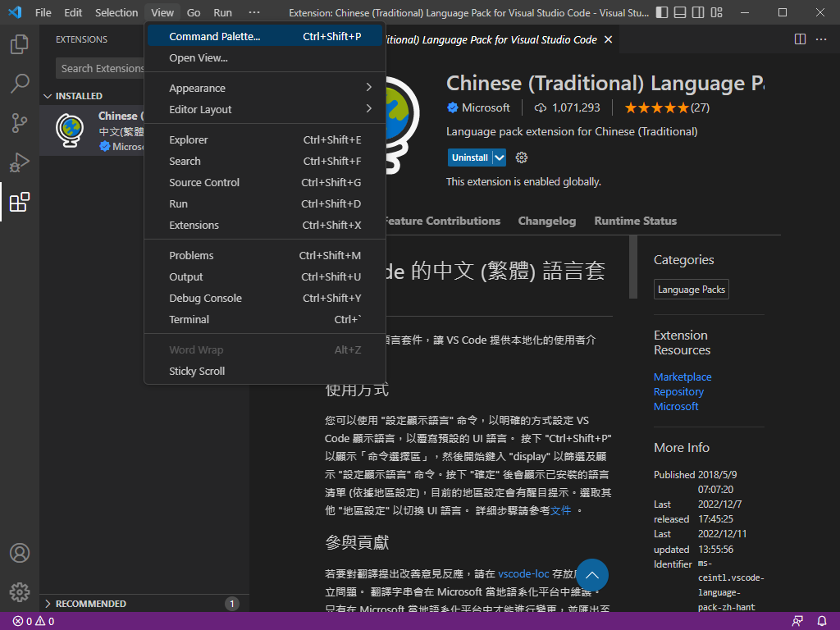
Task: Choose Output from View menu
Action: tap(265, 277)
